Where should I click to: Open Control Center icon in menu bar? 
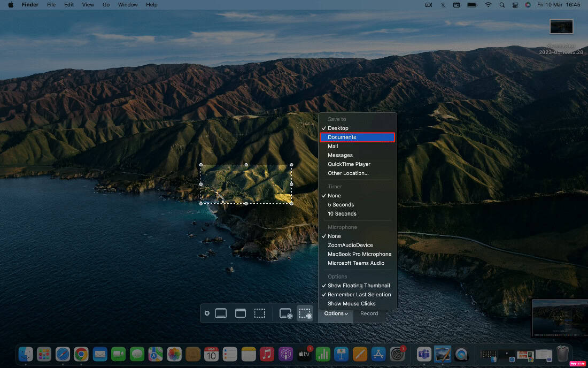[x=515, y=5]
